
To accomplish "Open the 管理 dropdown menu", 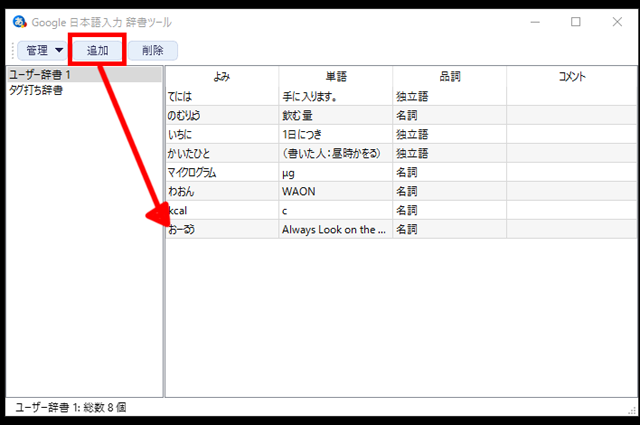I will pyautogui.click(x=42, y=51).
